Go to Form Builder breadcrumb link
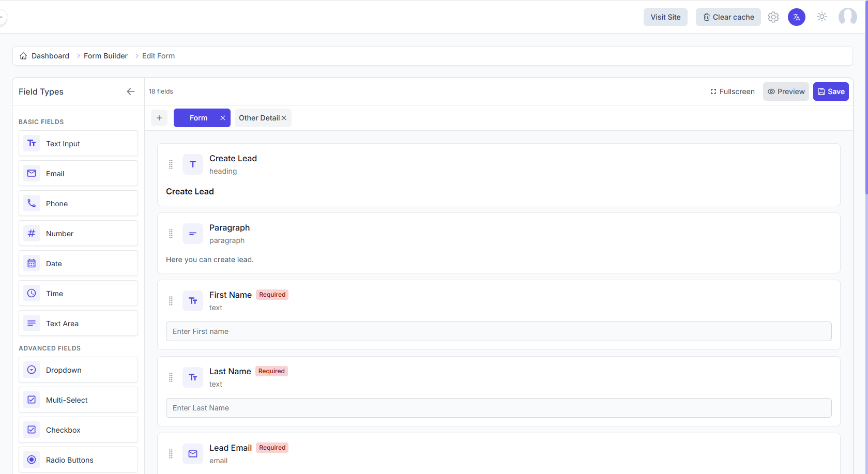Screen dimensions: 868x474 105,56
